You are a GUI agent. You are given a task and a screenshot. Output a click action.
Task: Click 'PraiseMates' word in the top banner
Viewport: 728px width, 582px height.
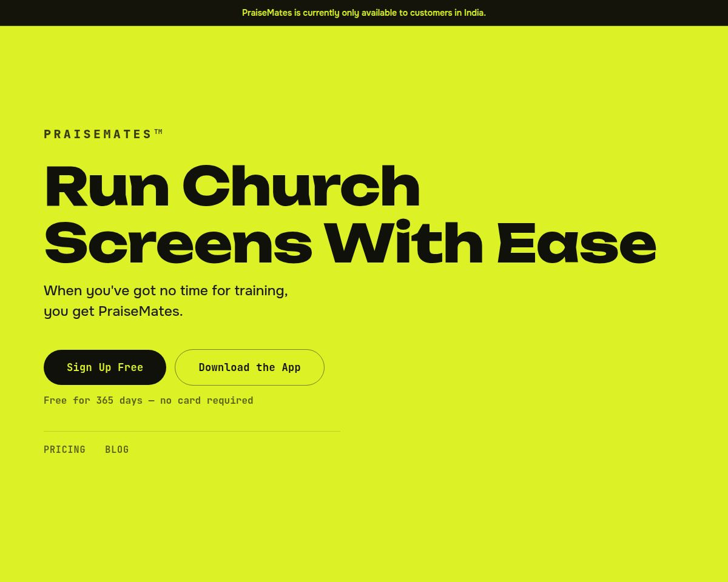[x=267, y=13]
